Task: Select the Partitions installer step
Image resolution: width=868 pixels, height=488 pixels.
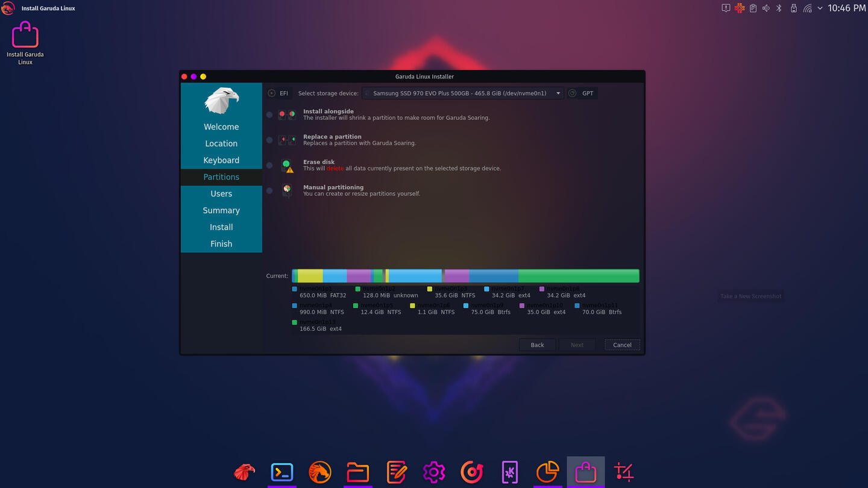Action: click(221, 177)
